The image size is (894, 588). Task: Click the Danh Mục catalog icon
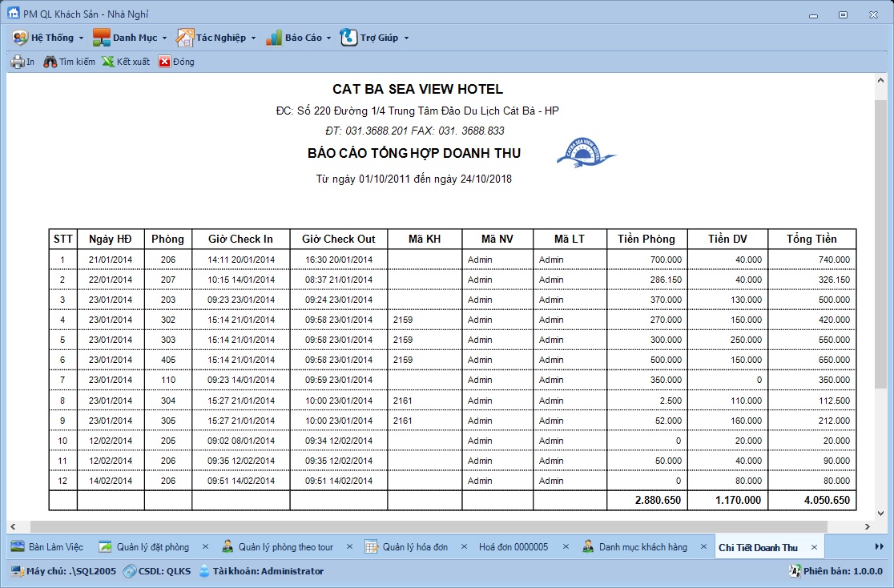click(101, 38)
